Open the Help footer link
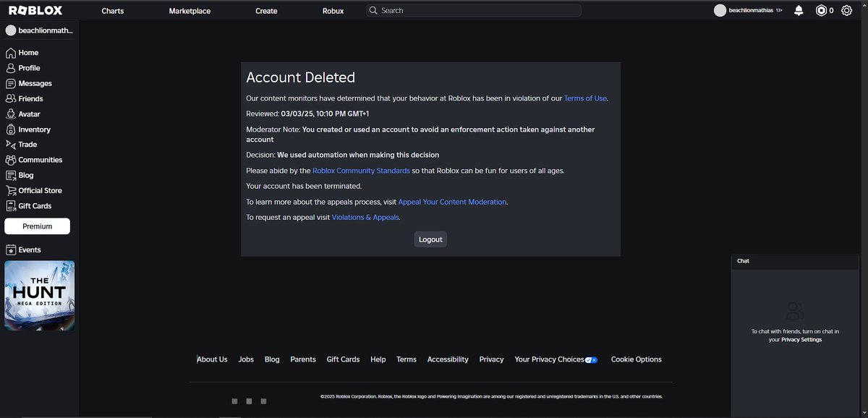Image resolution: width=868 pixels, height=418 pixels. tap(378, 359)
